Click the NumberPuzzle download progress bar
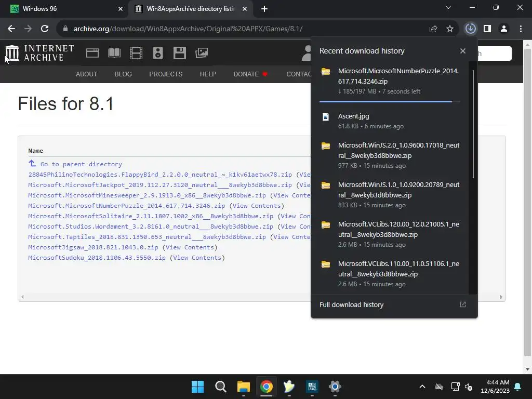Image resolution: width=532 pixels, height=399 pixels. (x=390, y=101)
